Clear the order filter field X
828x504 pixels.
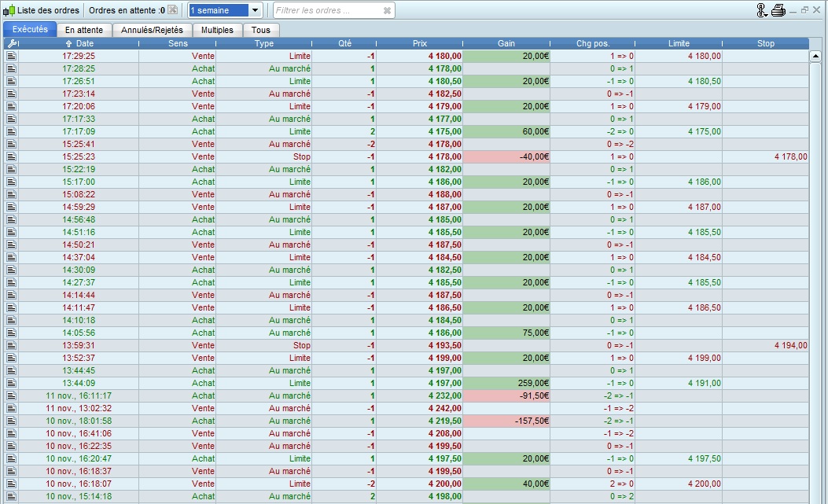pyautogui.click(x=387, y=10)
